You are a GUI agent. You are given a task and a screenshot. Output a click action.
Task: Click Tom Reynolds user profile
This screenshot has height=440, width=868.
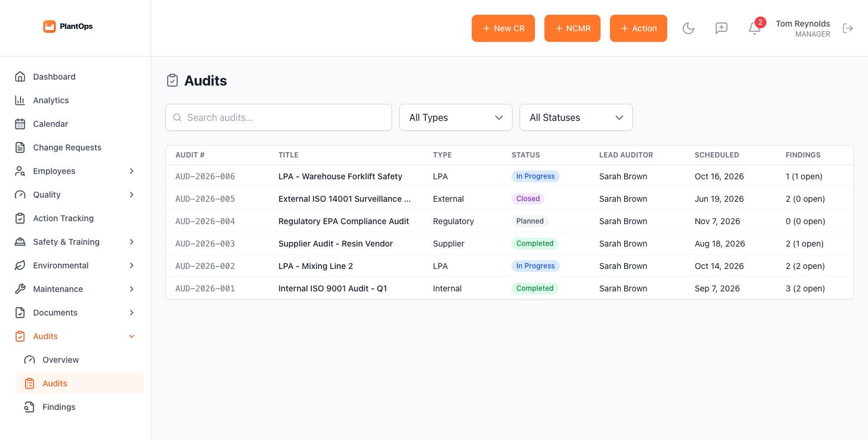[802, 28]
